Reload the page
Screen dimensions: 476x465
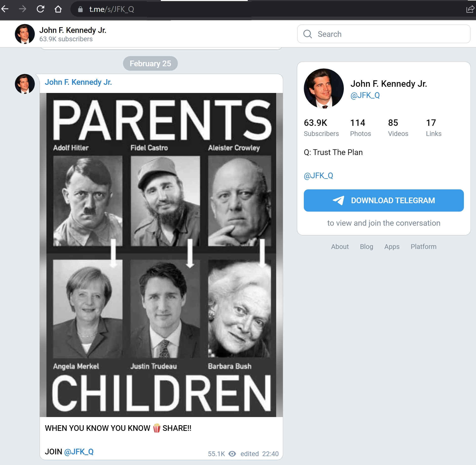click(41, 9)
